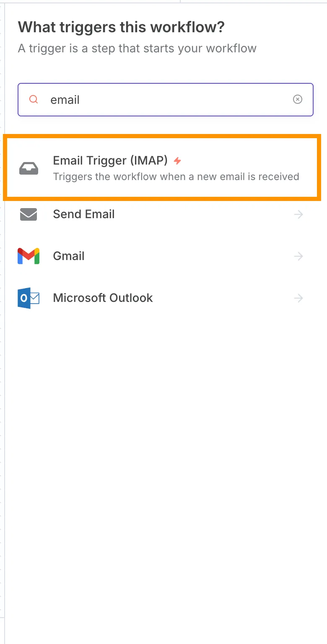The height and width of the screenshot is (644, 327).
Task: Open the Gmail option
Action: point(161,256)
